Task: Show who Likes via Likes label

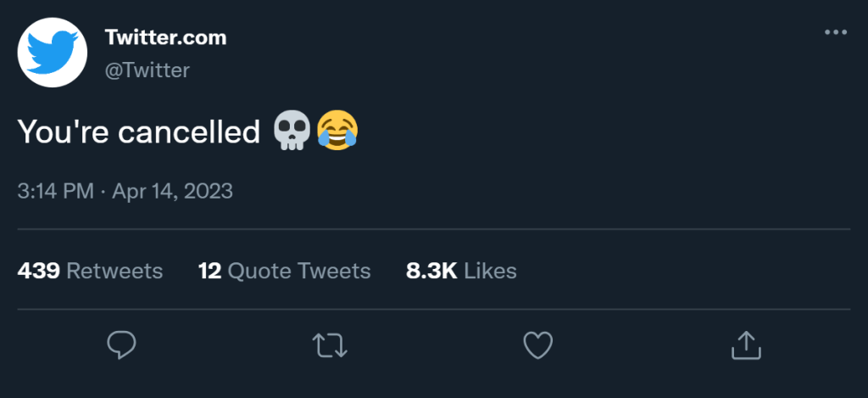Action: click(x=491, y=271)
